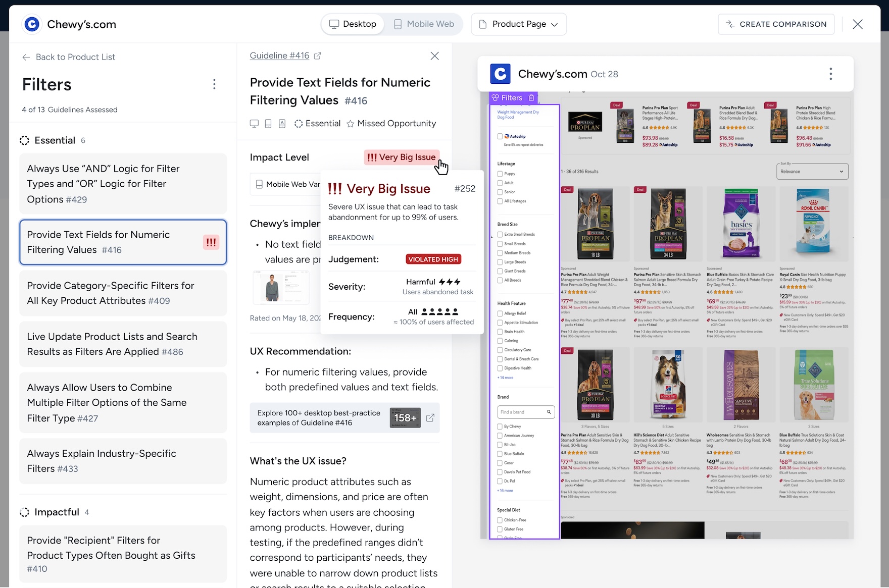Toggle the Autoship checkbox

pos(500,136)
